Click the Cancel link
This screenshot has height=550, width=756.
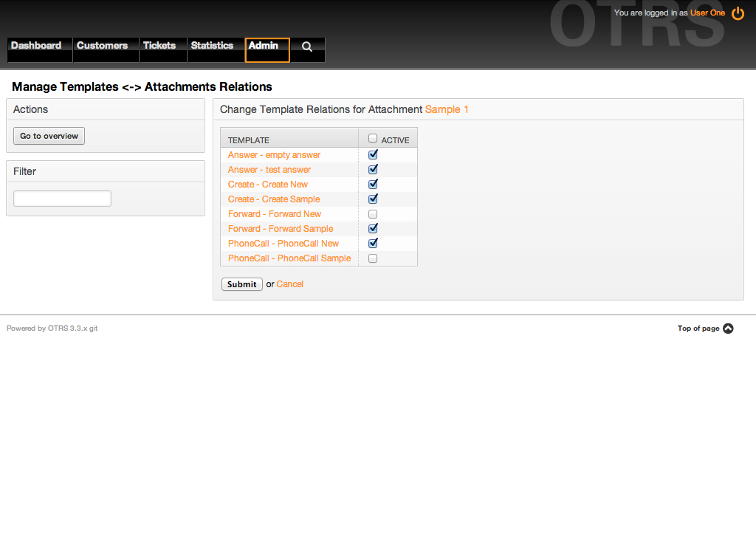[289, 284]
